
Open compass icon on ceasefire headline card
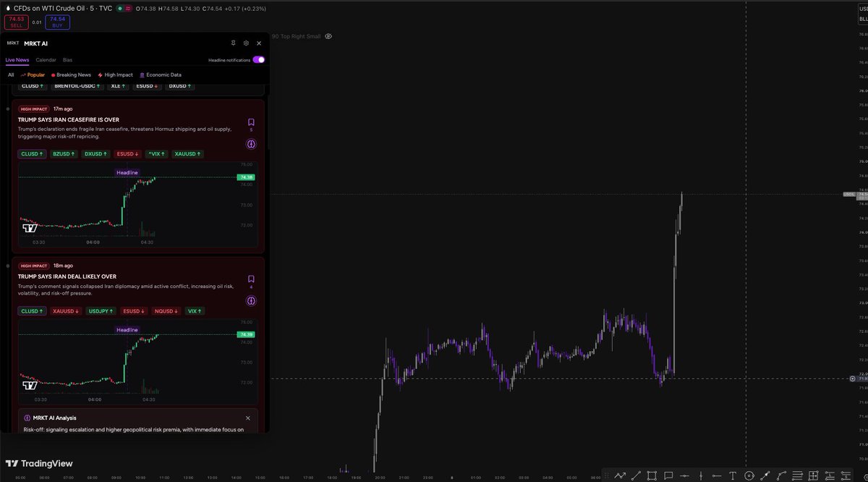(x=251, y=144)
